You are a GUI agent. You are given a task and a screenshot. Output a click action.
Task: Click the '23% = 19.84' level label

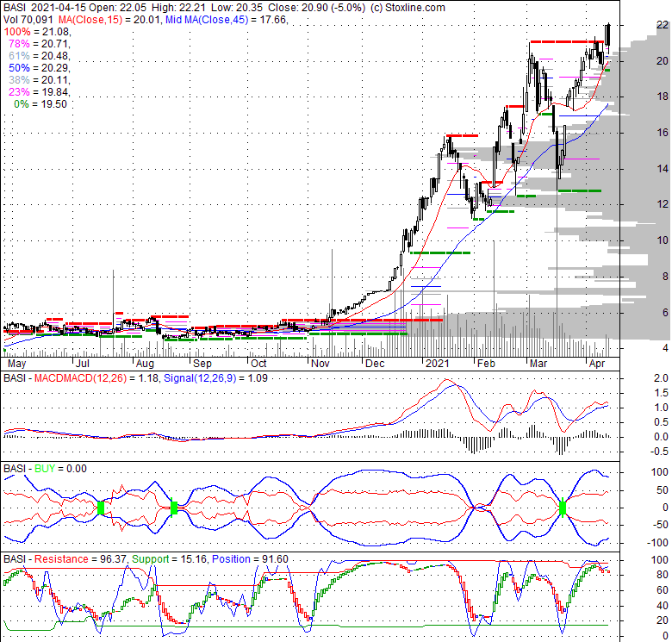[x=40, y=91]
